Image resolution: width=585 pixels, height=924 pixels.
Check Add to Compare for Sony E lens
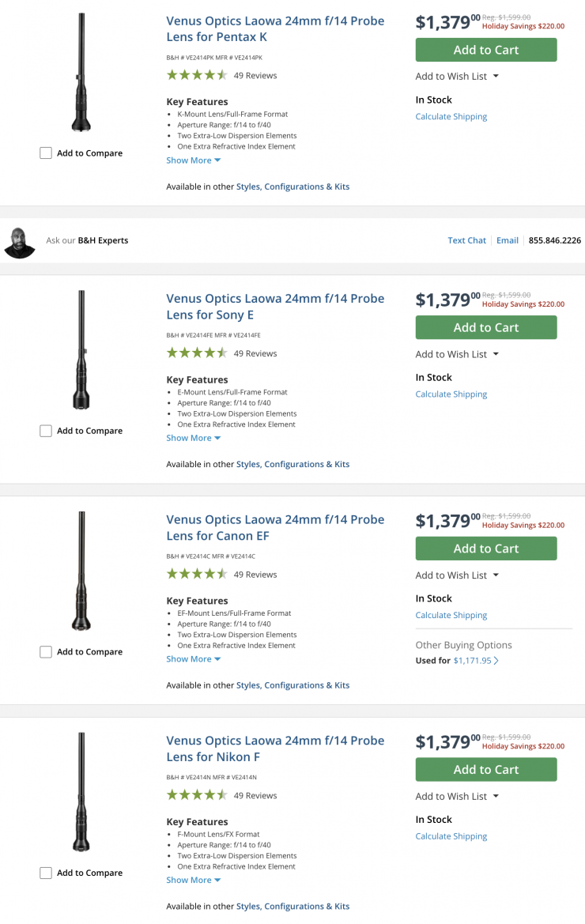tap(46, 431)
